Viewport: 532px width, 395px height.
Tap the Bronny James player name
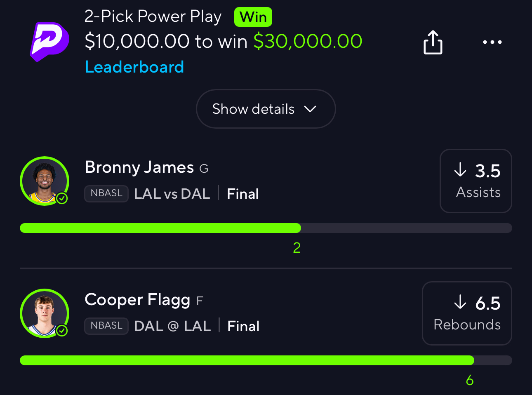pos(139,167)
